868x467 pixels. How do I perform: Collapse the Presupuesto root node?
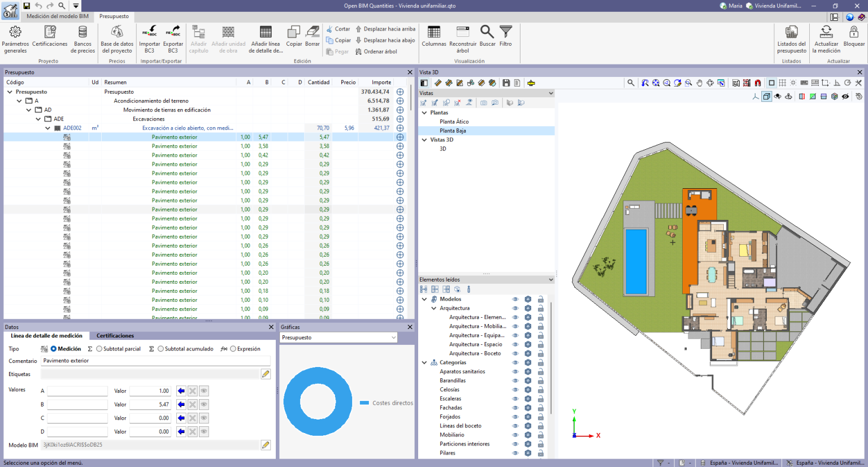pos(10,92)
